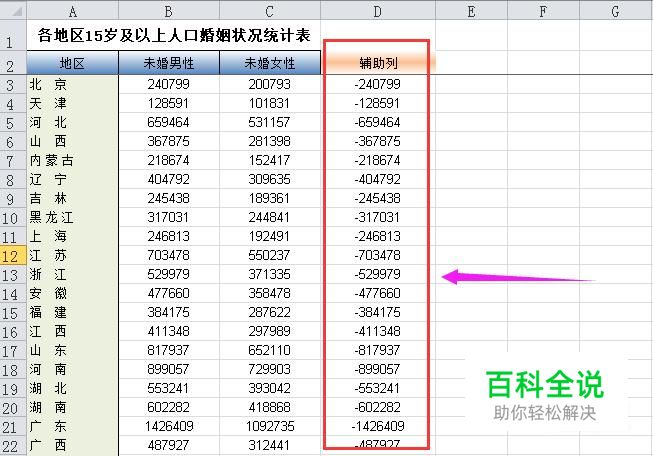Click cell with value 371335
653x456 pixels.
point(270,275)
